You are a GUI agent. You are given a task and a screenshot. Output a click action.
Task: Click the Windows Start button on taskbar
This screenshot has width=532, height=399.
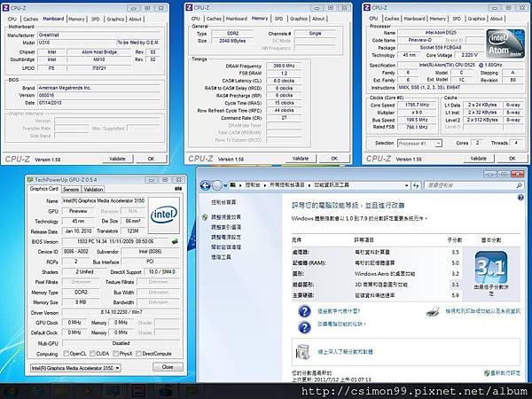(10, 392)
